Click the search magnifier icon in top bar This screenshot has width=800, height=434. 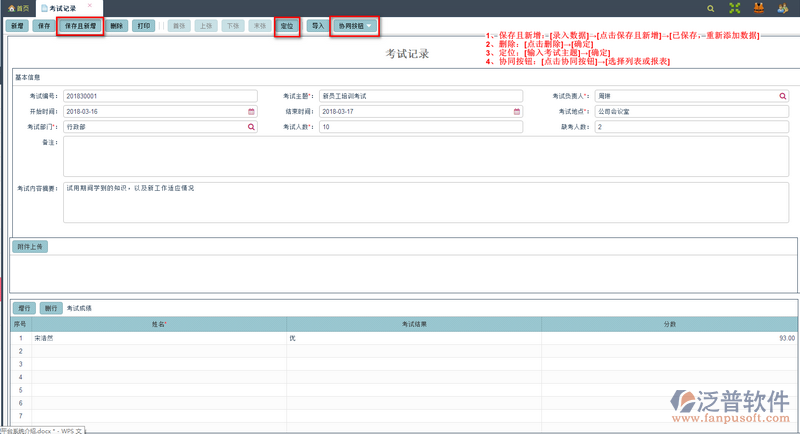click(711, 8)
